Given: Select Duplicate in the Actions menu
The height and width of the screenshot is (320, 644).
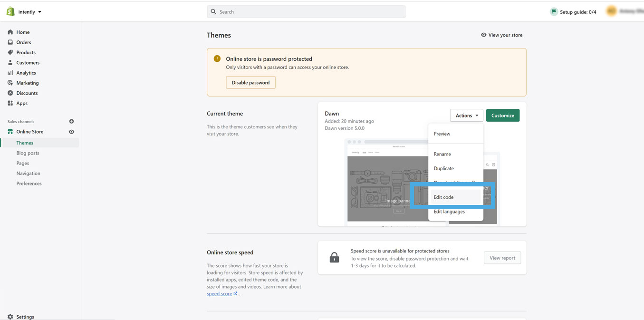Looking at the screenshot, I should pyautogui.click(x=443, y=168).
